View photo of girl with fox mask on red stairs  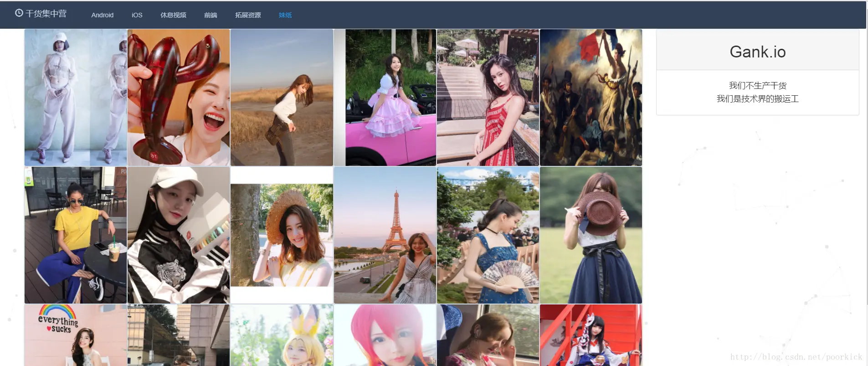click(591, 335)
